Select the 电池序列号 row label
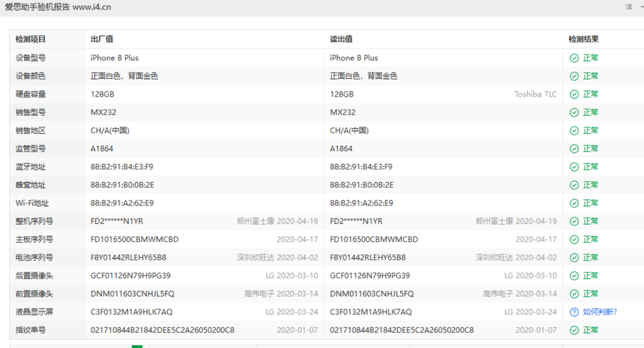The height and width of the screenshot is (348, 644). point(34,257)
